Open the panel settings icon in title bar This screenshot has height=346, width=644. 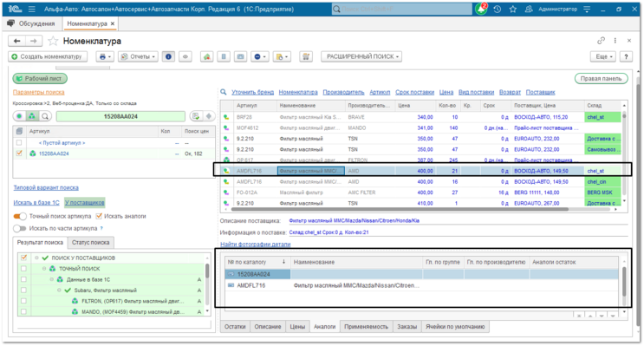tap(587, 9)
